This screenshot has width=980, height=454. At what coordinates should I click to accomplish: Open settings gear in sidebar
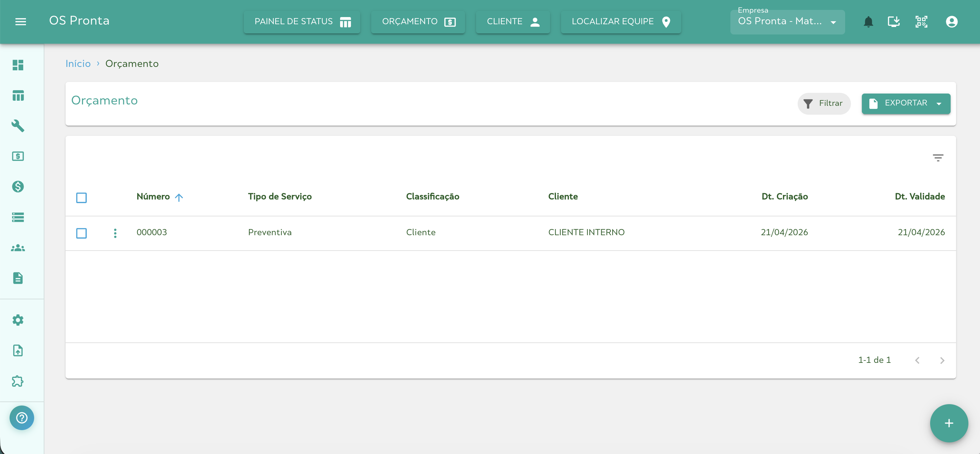[x=18, y=320]
